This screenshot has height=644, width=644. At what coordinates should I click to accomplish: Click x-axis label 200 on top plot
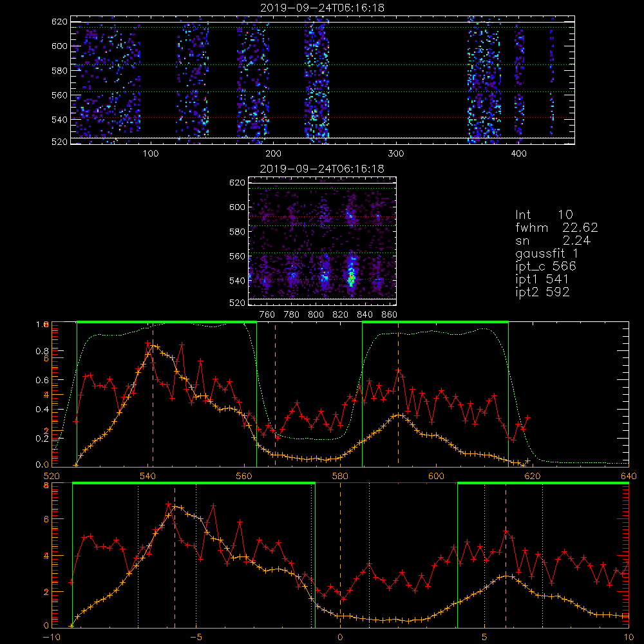[273, 154]
